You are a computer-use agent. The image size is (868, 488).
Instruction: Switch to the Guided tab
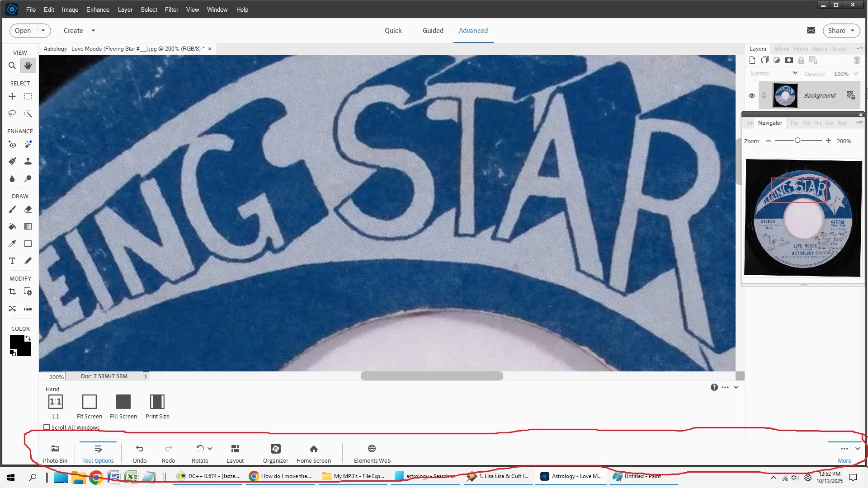click(x=433, y=31)
